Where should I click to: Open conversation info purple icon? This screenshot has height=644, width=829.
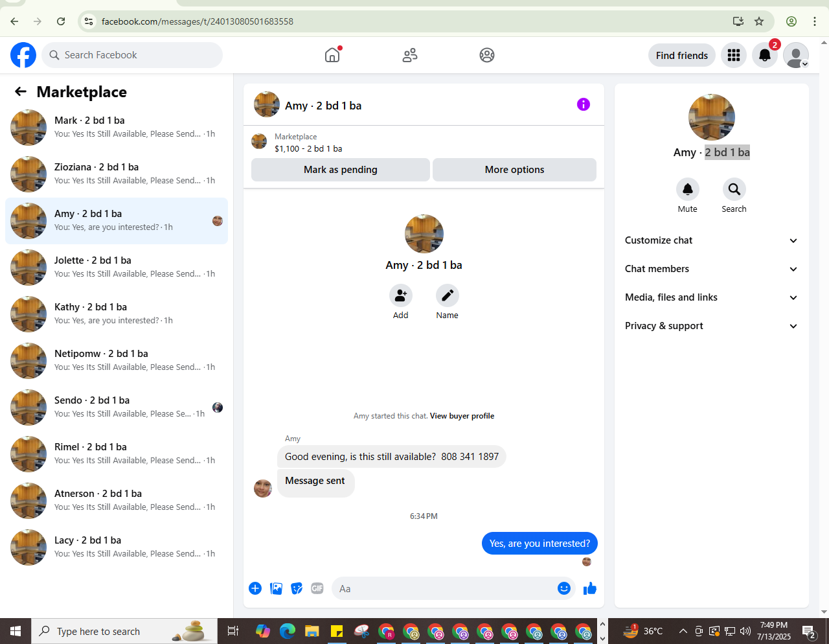[x=584, y=104]
